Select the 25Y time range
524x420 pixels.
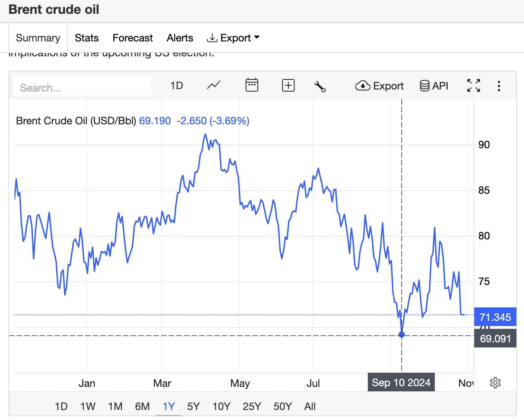pos(252,406)
